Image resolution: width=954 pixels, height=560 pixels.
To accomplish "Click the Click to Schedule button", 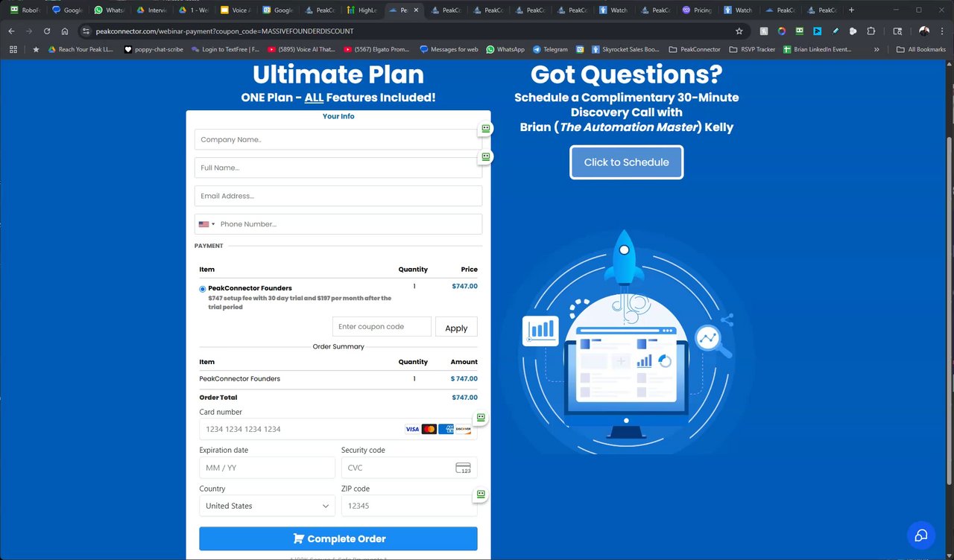I will [x=627, y=162].
